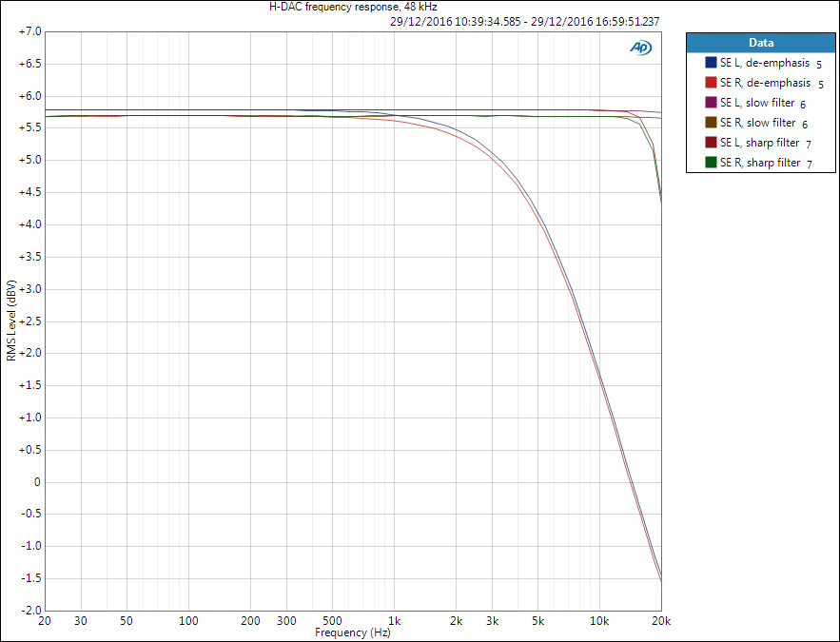Click the purple SE L slow filter swatch
The height and width of the screenshot is (642, 840).
tap(711, 103)
